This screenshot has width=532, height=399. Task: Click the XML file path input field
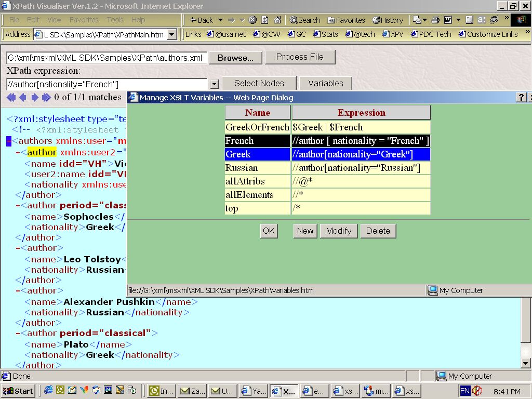pos(107,58)
